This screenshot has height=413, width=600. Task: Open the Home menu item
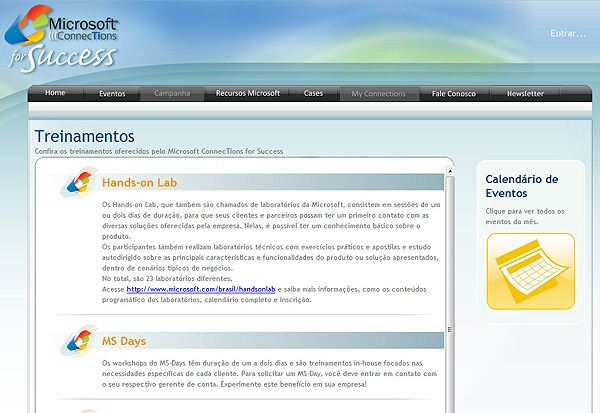[x=55, y=93]
